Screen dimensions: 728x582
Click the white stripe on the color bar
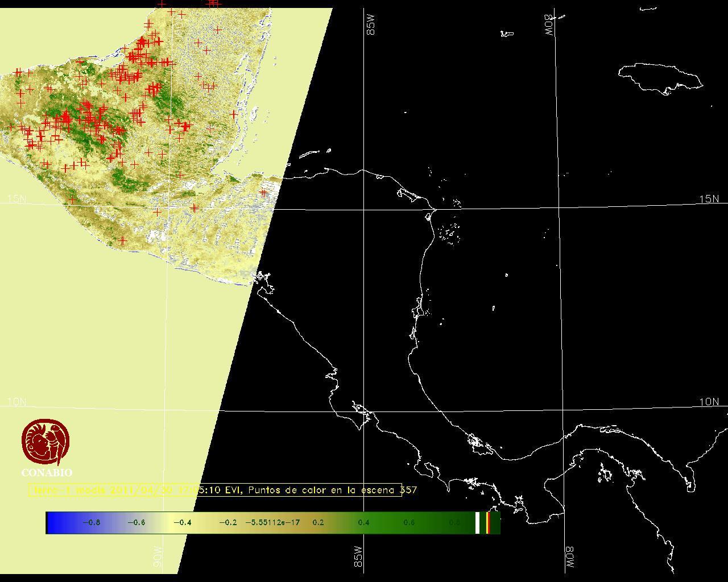pyautogui.click(x=477, y=522)
